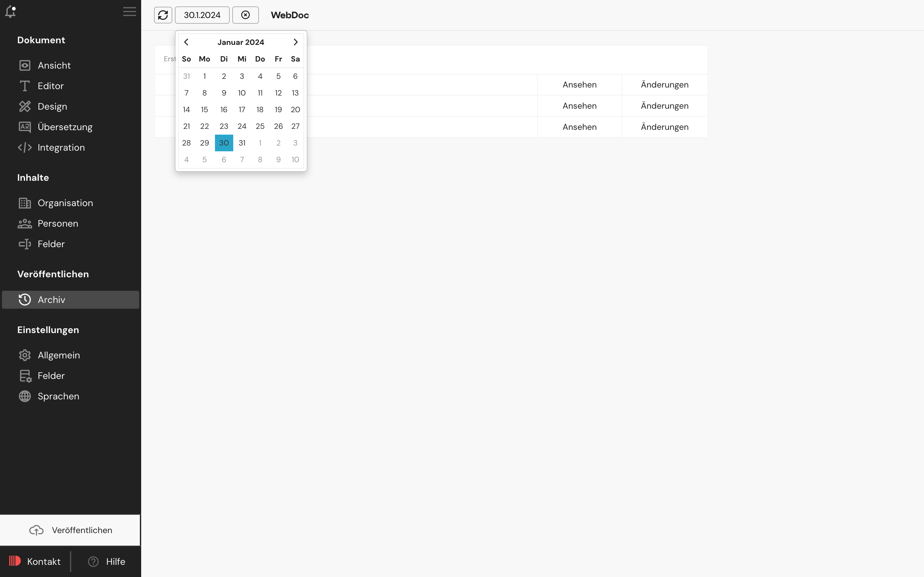Screen dimensions: 924x577
Task: Click the Editor text icon
Action: coord(25,86)
